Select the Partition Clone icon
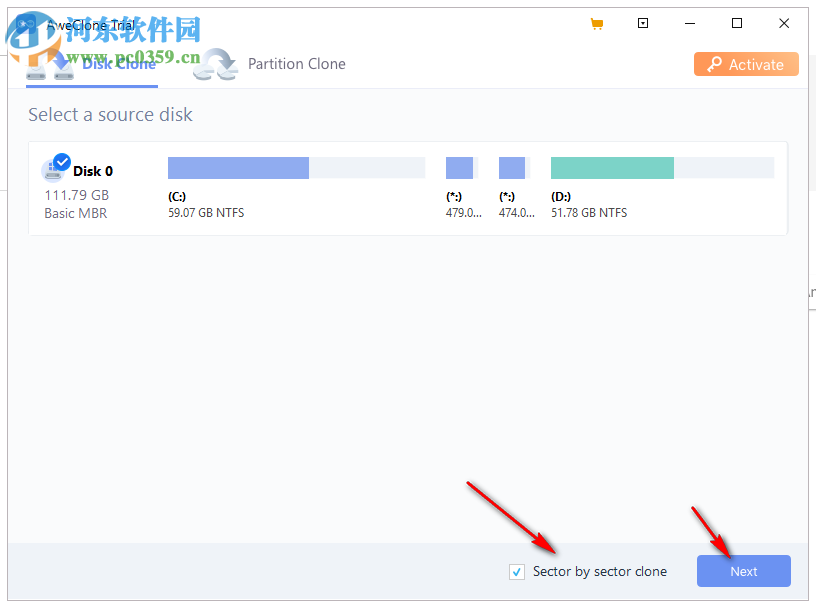This screenshot has height=608, width=816. (215, 64)
